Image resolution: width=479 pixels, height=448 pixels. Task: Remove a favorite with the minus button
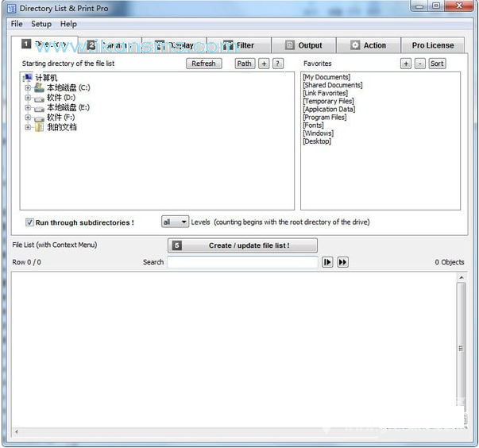coord(420,64)
